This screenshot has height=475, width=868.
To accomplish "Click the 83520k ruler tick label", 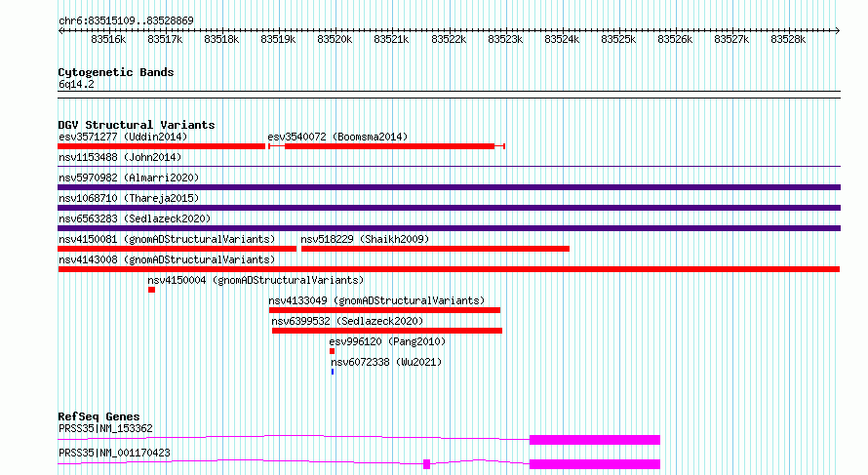I will point(335,39).
